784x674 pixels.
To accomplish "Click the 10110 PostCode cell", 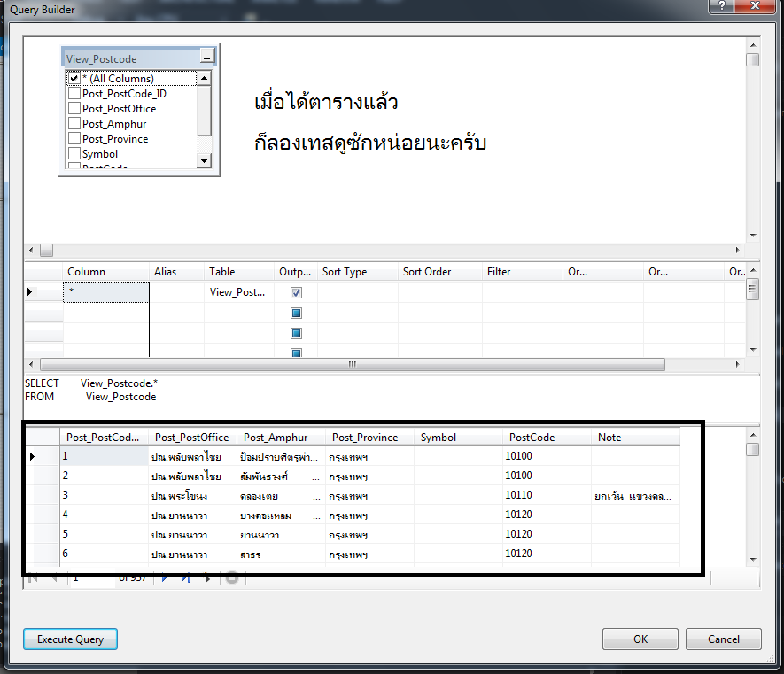I will [x=547, y=495].
